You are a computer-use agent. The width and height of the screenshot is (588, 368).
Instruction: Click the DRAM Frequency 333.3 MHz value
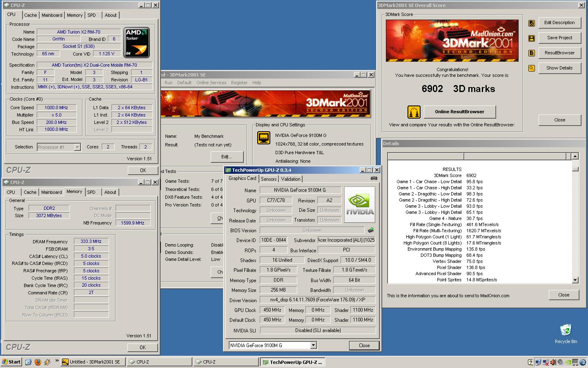[91, 241]
